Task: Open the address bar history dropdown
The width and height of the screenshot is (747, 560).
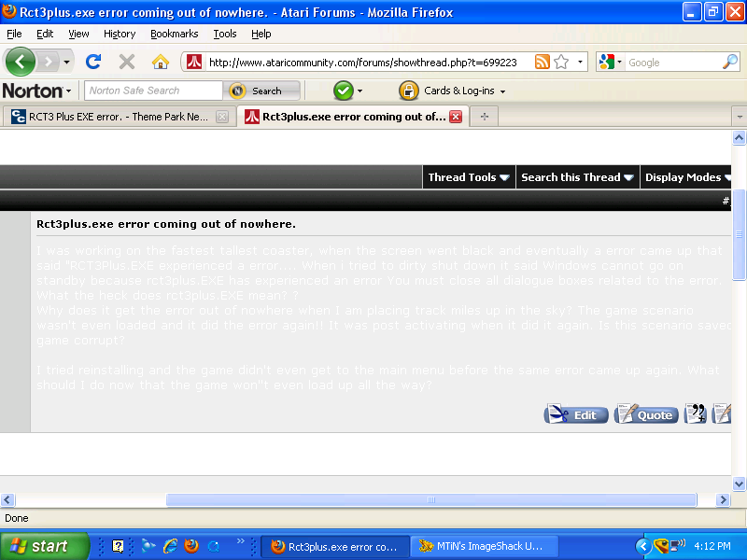Action: tap(580, 62)
